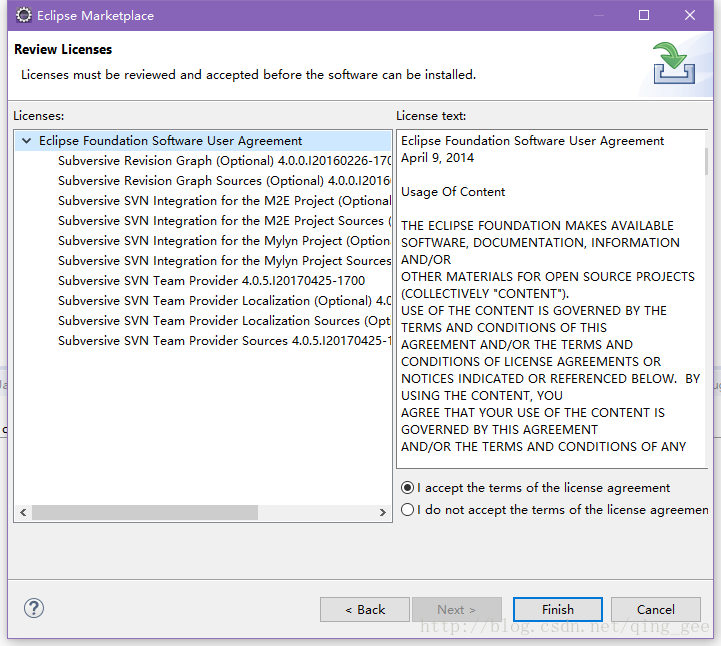Click the disabled Next button

point(457,609)
